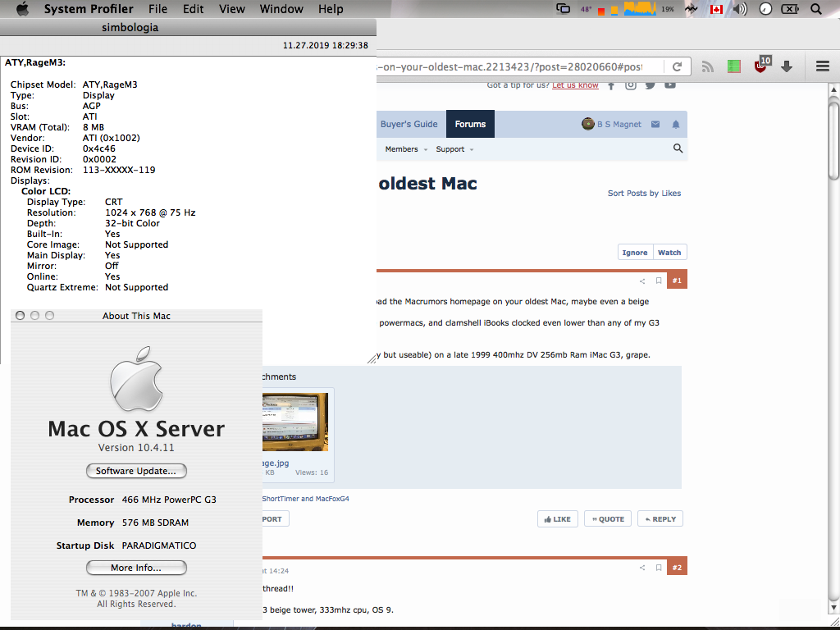Screen dimensions: 840x630
Task: Click the System Profiler resize grip
Action: coord(372,359)
